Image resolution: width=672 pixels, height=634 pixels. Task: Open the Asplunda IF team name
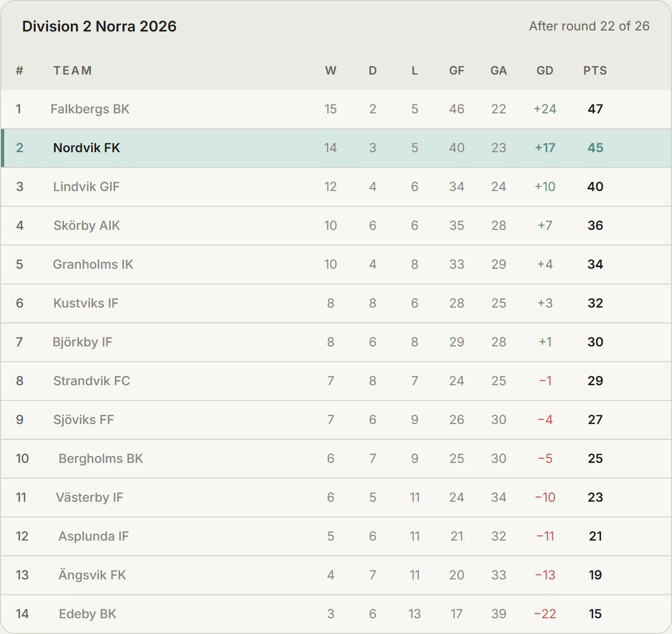[x=93, y=536]
